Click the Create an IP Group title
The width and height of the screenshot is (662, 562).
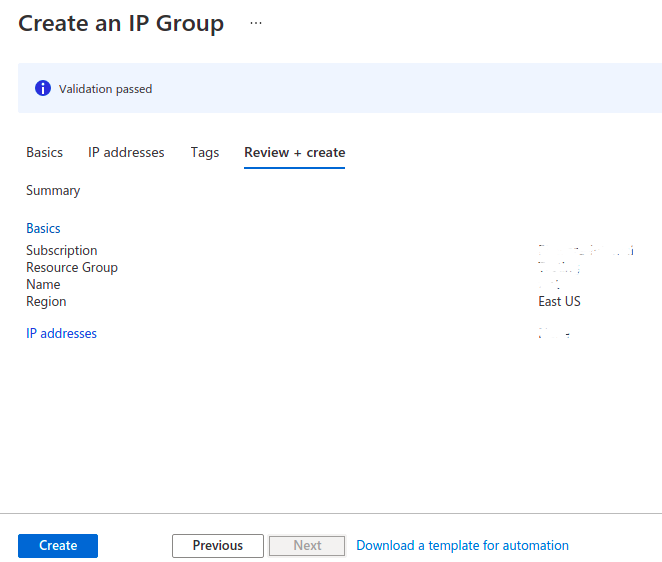pos(121,23)
